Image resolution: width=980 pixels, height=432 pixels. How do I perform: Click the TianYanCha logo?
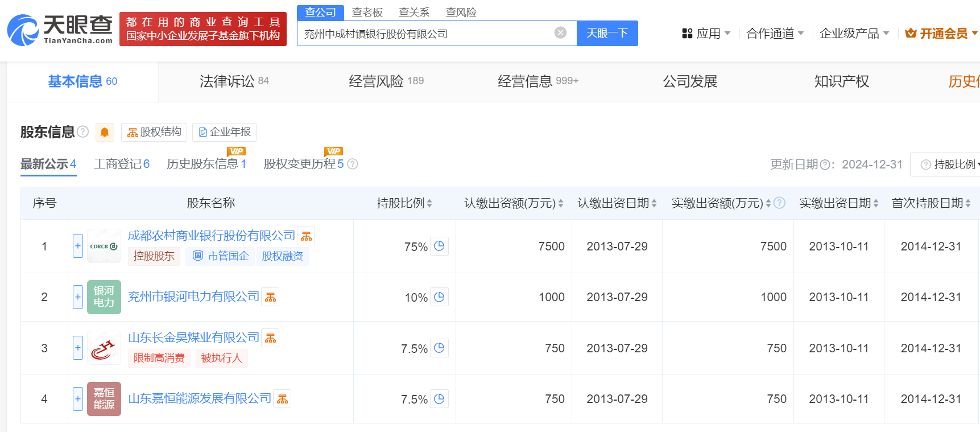click(x=60, y=30)
